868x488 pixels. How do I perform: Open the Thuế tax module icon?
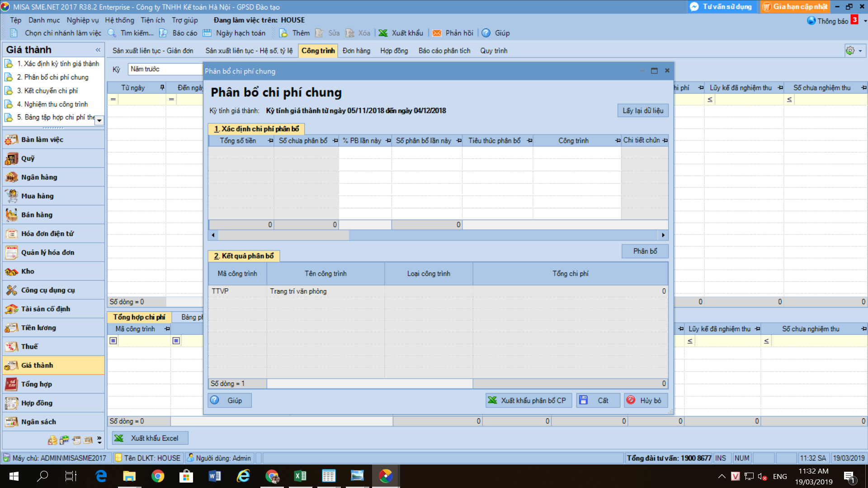12,347
